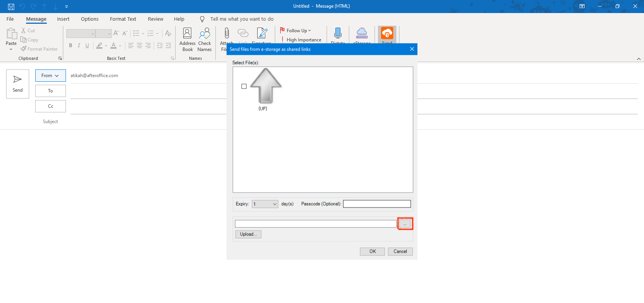The height and width of the screenshot is (303, 644).
Task: Click the (UP) arrow folder icon
Action: coord(266,86)
